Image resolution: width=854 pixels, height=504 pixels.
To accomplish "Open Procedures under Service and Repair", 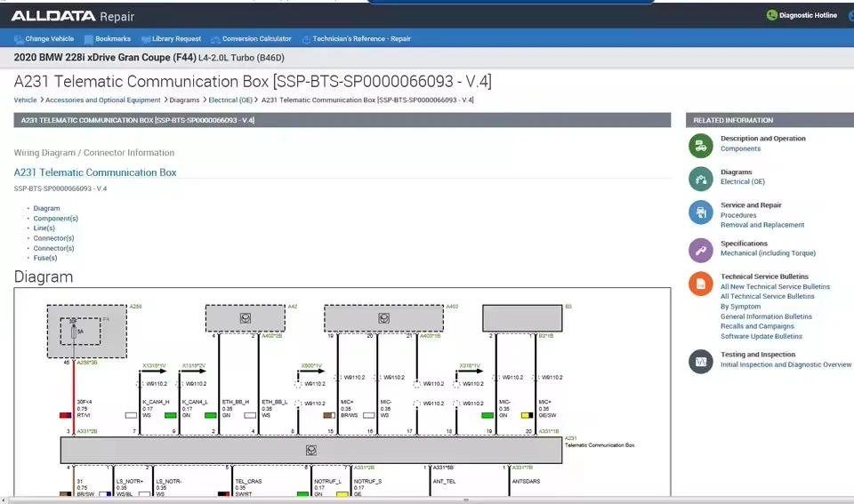I will pos(738,215).
